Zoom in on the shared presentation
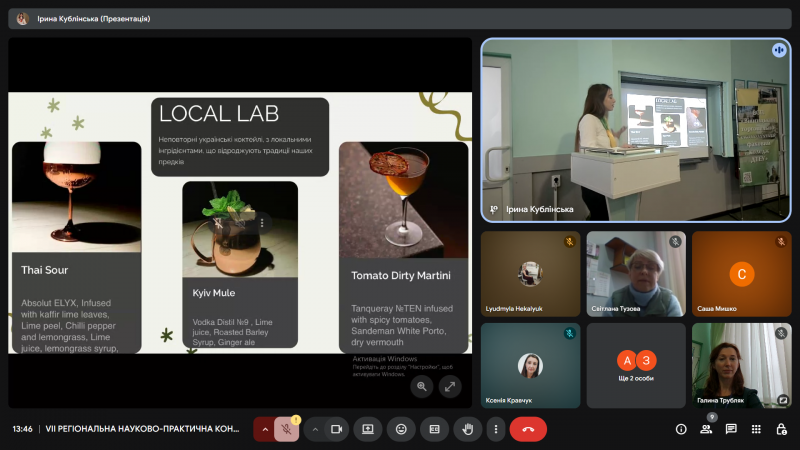 (x=422, y=386)
